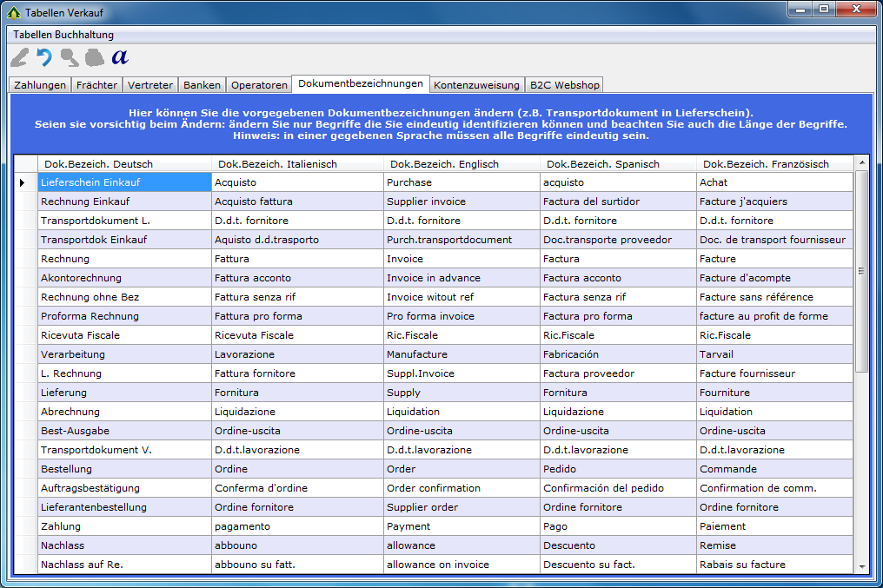
Task: Click the 'Invoice witout ref' English cell
Action: [x=461, y=297]
